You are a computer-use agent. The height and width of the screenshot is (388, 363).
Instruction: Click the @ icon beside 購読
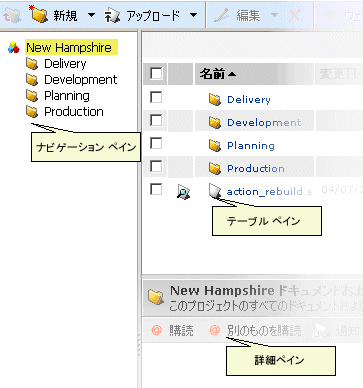[x=157, y=330]
